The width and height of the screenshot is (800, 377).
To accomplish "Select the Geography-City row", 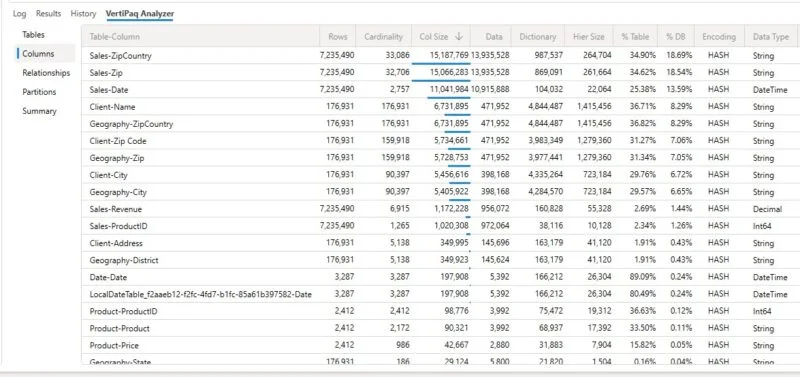I will click(440, 192).
